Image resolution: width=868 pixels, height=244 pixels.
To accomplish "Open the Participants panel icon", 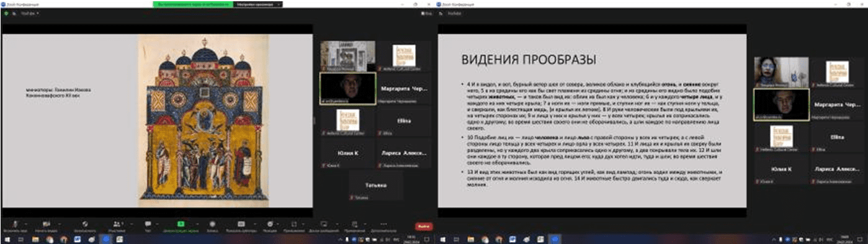I will (x=116, y=224).
